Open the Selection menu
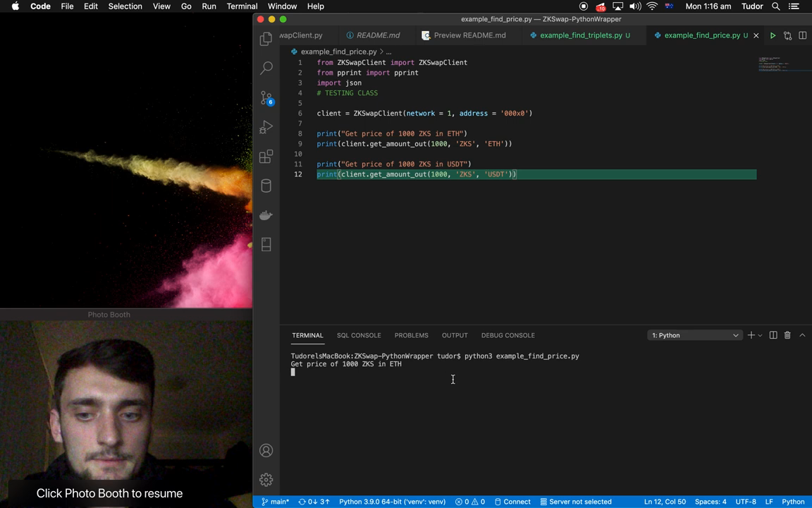This screenshot has width=812, height=508. click(125, 6)
